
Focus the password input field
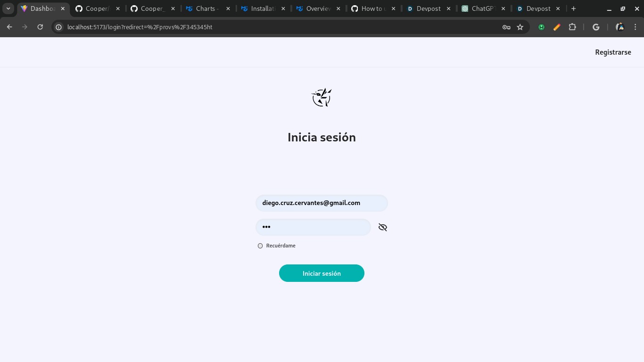(313, 227)
